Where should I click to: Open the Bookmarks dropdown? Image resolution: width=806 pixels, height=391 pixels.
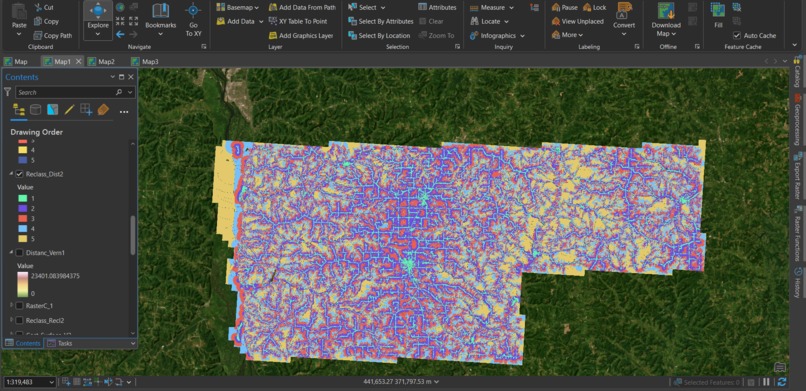[x=160, y=34]
